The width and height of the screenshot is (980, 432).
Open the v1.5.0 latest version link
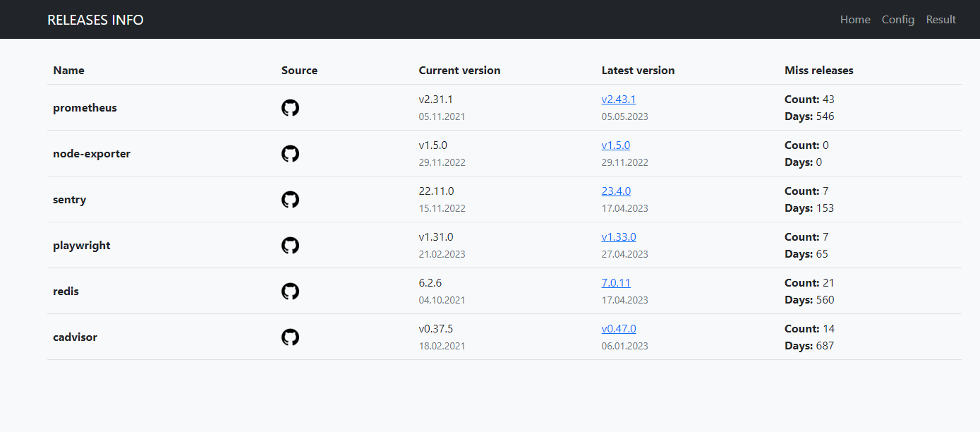[x=616, y=145]
